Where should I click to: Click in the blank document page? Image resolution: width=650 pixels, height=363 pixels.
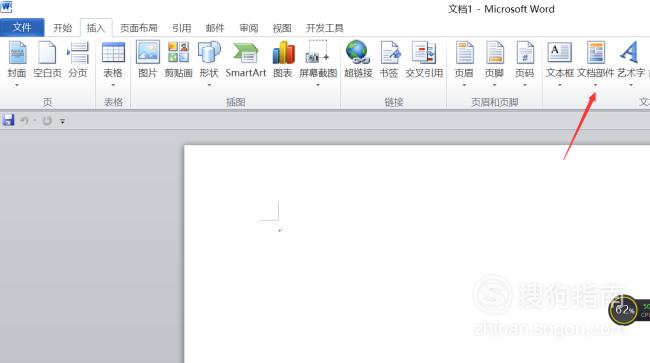(x=417, y=254)
